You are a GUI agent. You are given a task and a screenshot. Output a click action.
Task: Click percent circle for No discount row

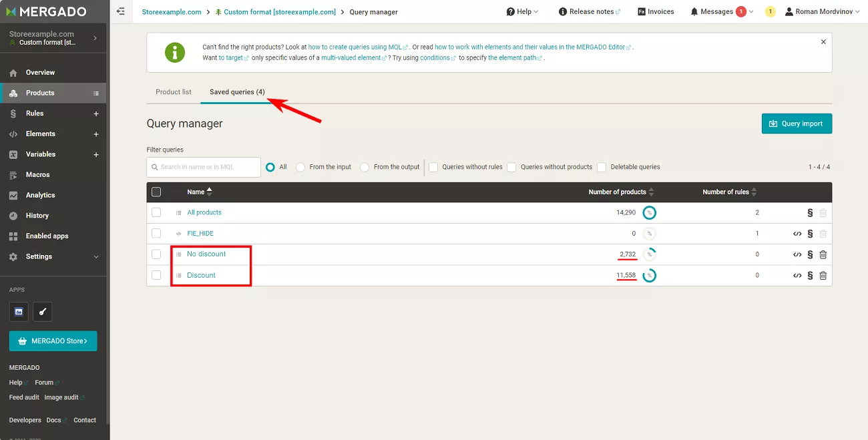pos(649,254)
